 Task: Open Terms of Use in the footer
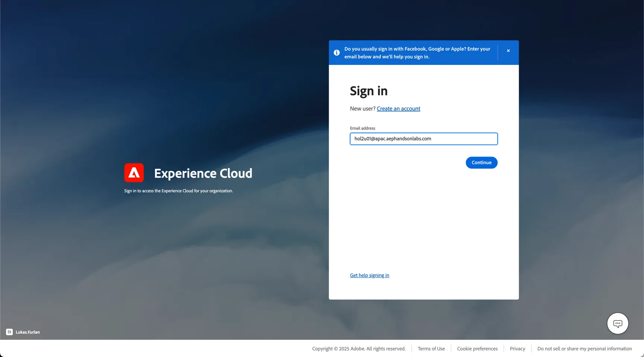(431, 349)
